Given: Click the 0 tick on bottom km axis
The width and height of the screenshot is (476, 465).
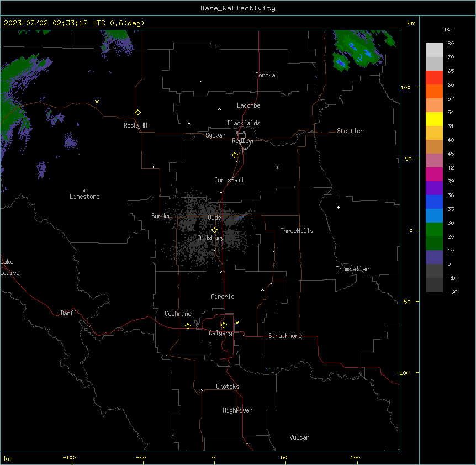Looking at the screenshot, I should (x=213, y=457).
